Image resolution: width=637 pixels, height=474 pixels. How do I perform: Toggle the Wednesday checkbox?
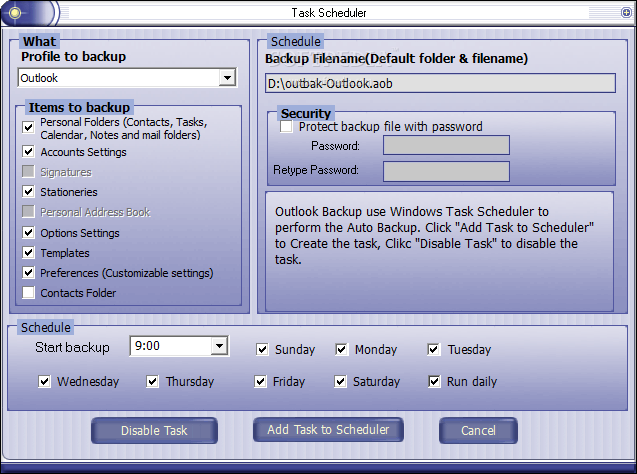click(44, 381)
